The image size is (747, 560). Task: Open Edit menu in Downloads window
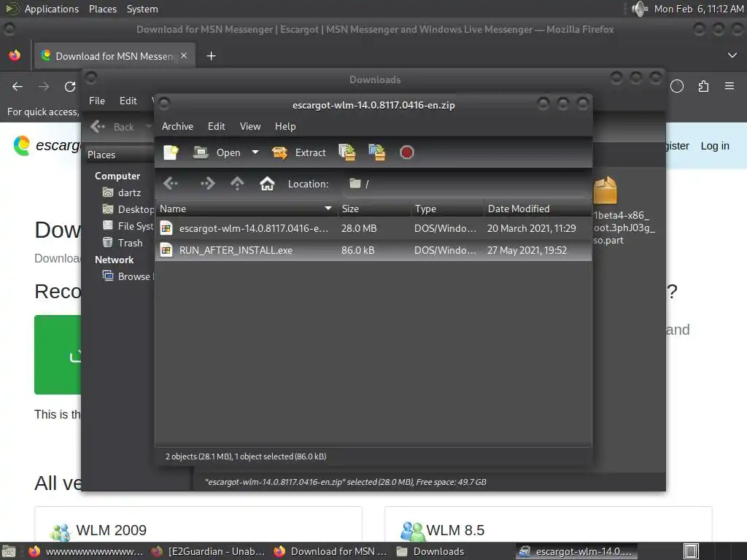tap(128, 101)
